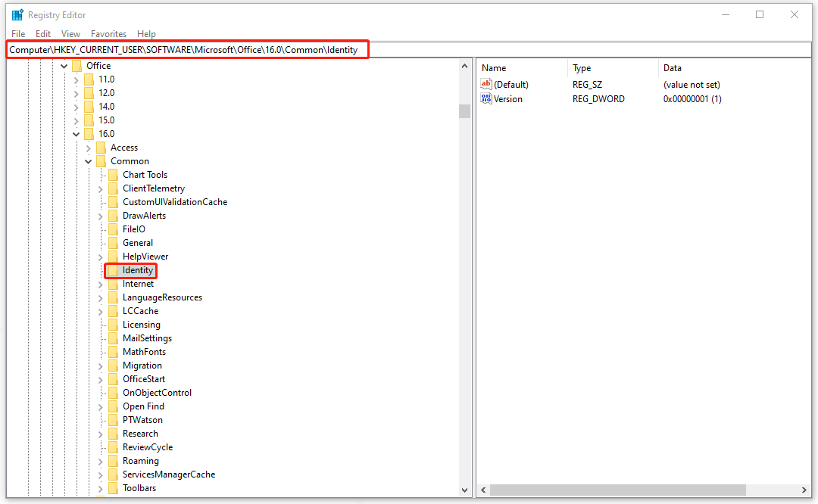This screenshot has height=504, width=818.
Task: Expand the Internet key chevron
Action: [100, 284]
